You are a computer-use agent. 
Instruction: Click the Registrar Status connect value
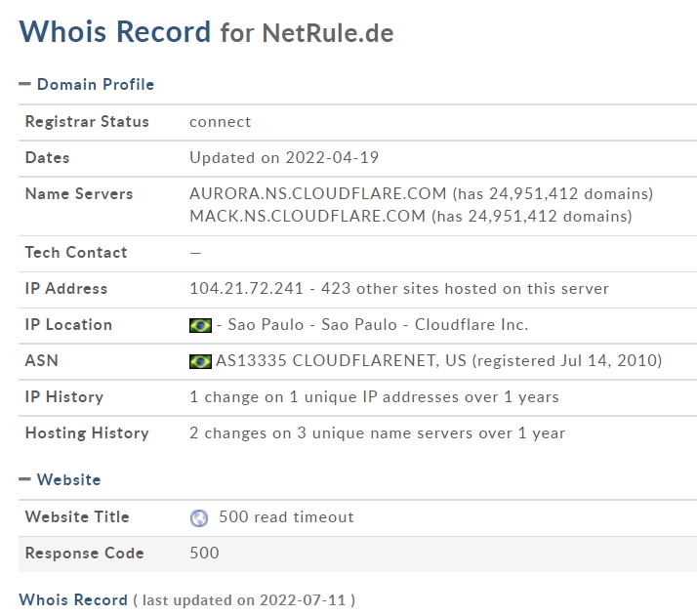[x=220, y=122]
